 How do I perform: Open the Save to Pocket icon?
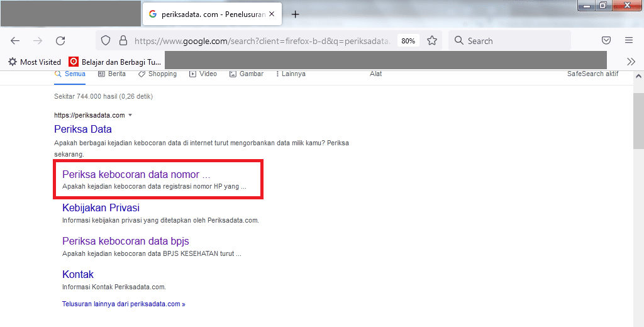click(606, 40)
